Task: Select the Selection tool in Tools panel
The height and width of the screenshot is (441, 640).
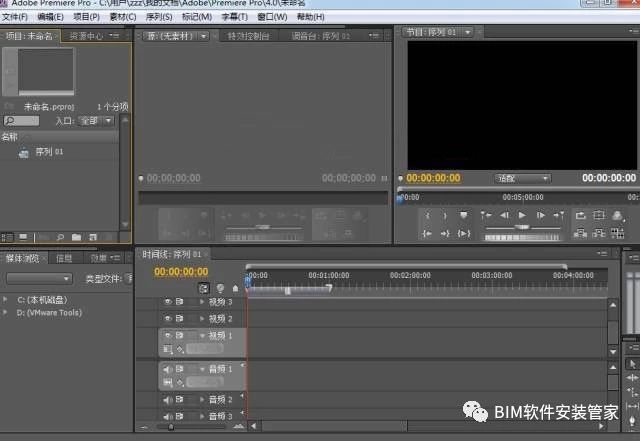Action: click(632, 363)
